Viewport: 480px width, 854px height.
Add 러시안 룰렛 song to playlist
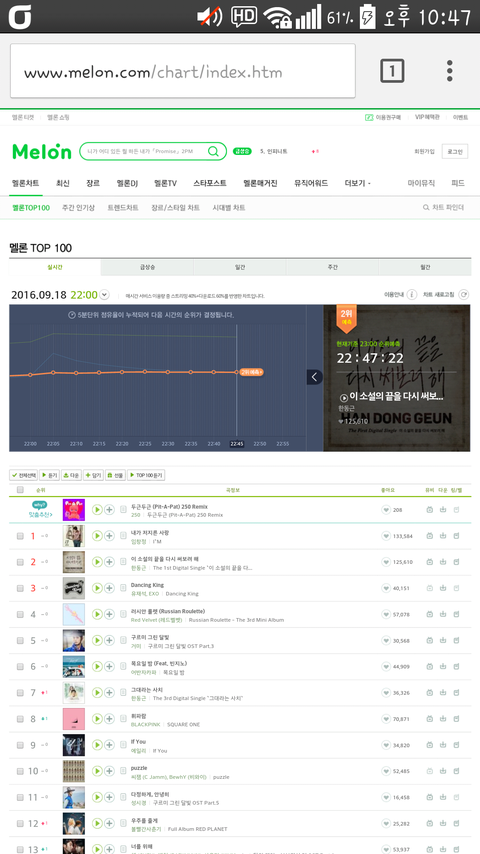point(110,614)
